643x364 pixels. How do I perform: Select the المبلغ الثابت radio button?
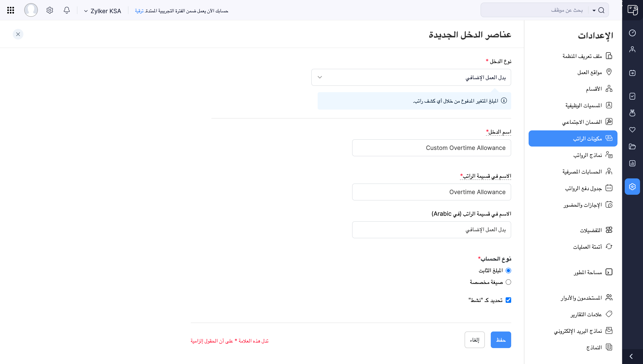pyautogui.click(x=508, y=271)
